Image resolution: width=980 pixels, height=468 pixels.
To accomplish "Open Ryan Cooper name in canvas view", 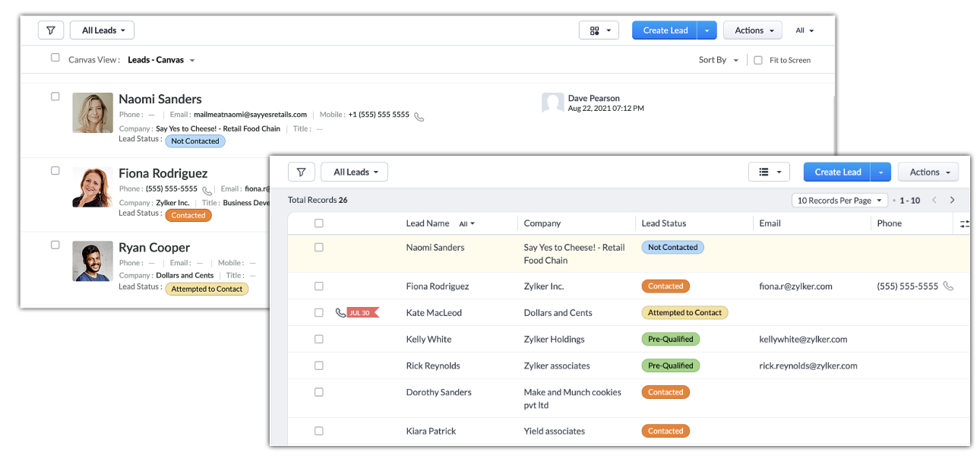I will tap(154, 248).
